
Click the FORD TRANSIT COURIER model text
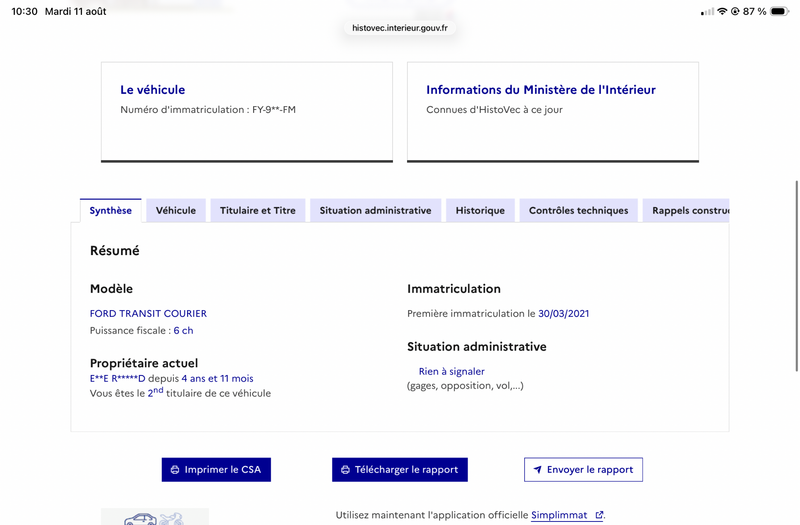148,313
